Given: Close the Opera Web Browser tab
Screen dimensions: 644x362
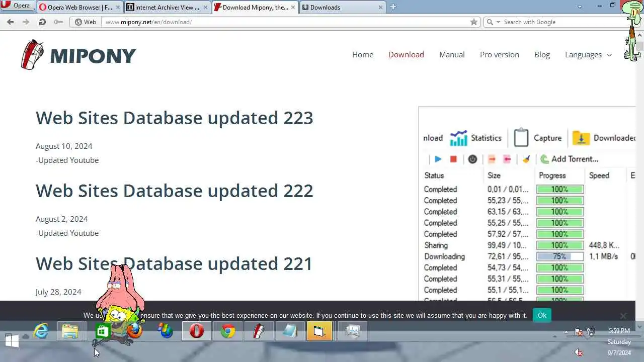Looking at the screenshot, I should pyautogui.click(x=118, y=8).
